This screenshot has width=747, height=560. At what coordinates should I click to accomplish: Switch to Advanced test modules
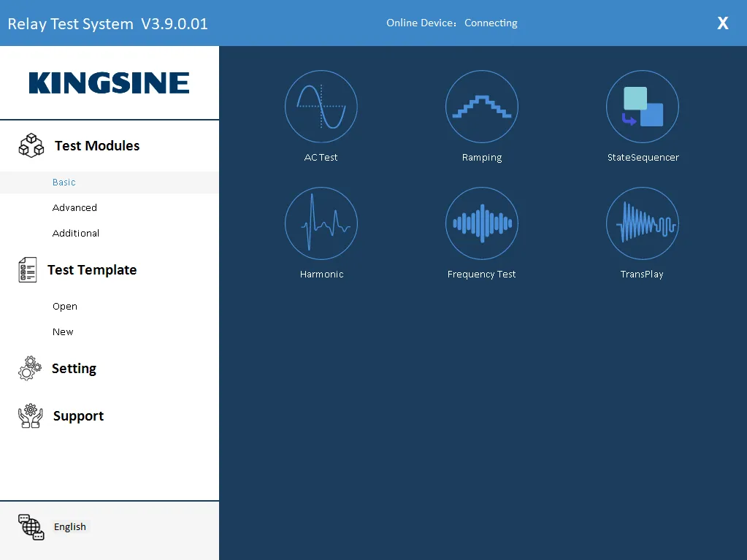coord(74,208)
